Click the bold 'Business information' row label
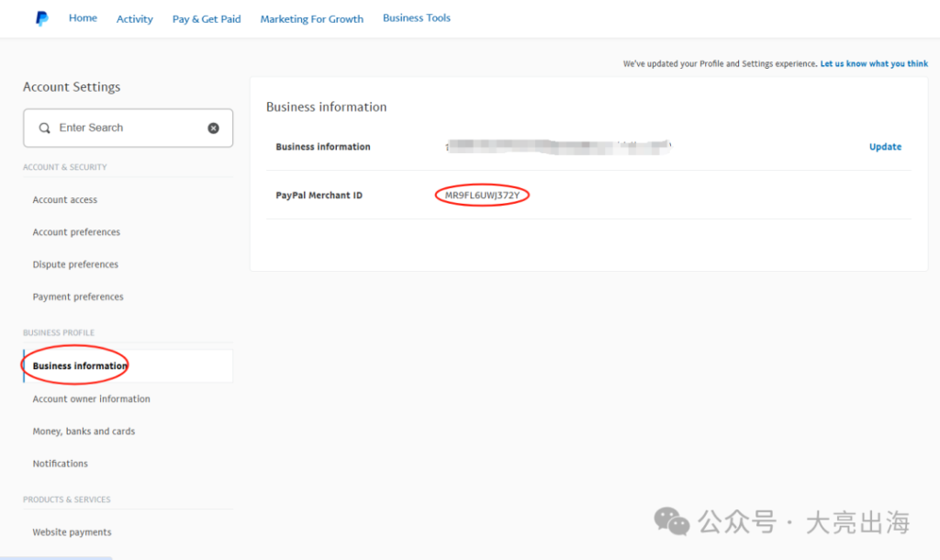 (x=323, y=147)
